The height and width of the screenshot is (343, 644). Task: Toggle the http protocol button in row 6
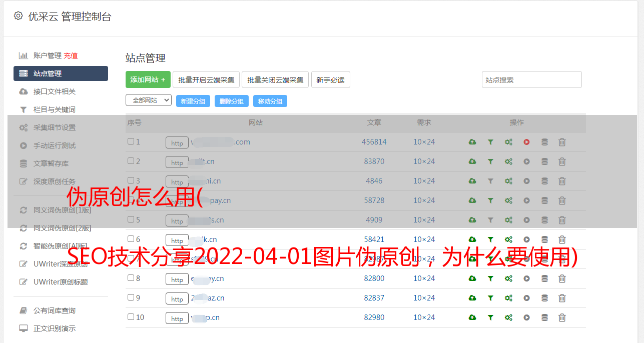[177, 240]
